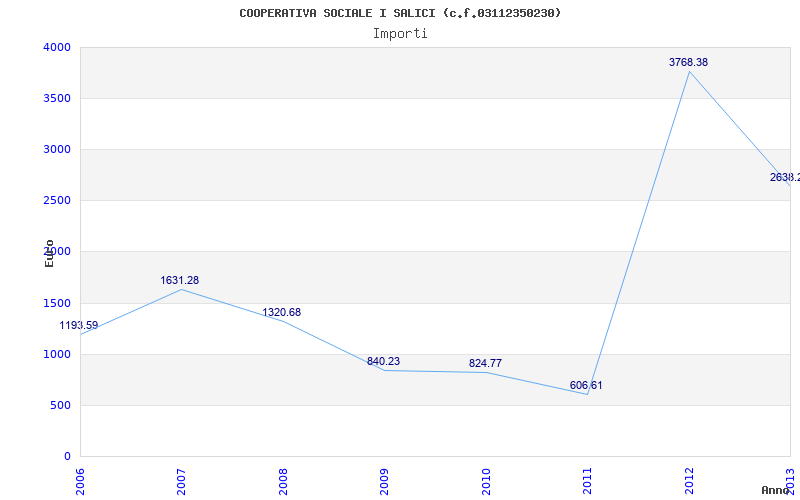Image resolution: width=800 pixels, height=500 pixels.
Task: Click the 2011 x-axis label
Action: coord(587,482)
